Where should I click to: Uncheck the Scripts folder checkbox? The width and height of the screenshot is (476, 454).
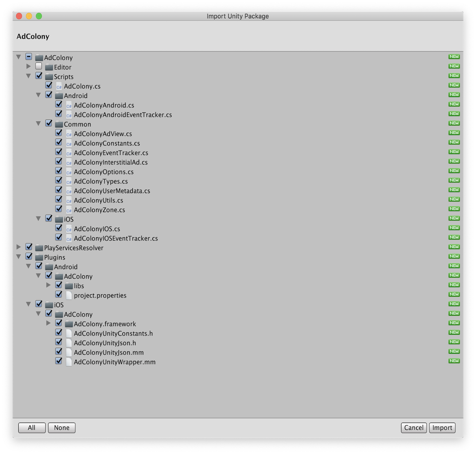click(39, 75)
